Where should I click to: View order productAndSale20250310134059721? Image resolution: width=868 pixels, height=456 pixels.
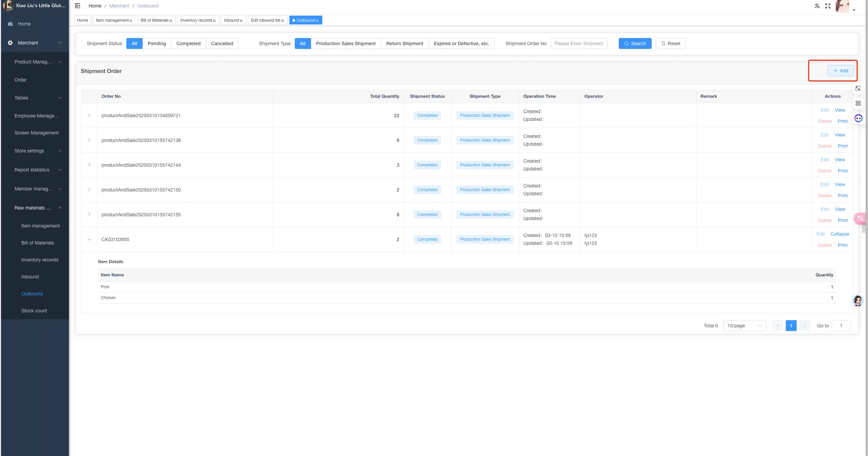(840, 110)
